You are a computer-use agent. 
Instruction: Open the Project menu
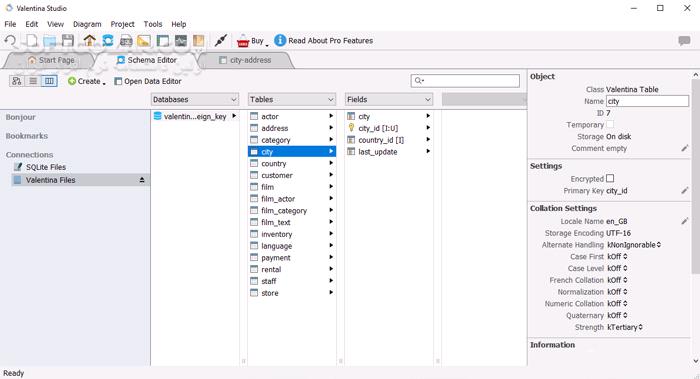122,24
